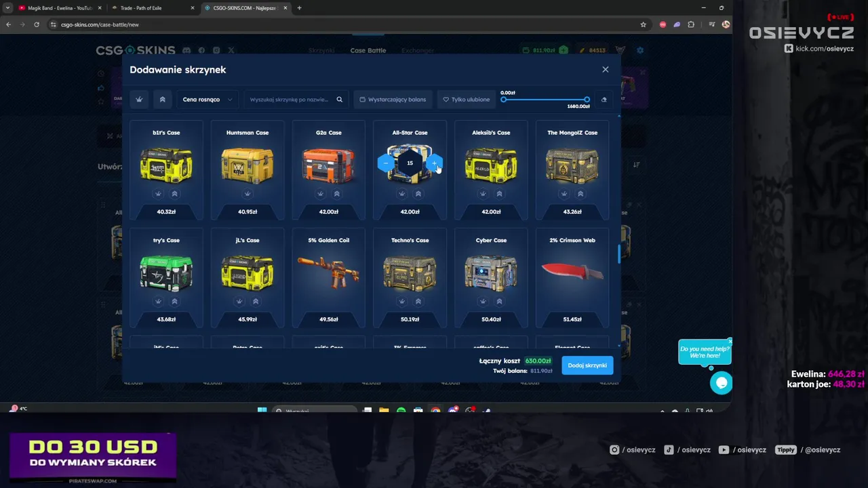Select the Huntsman Case image

pyautogui.click(x=248, y=165)
